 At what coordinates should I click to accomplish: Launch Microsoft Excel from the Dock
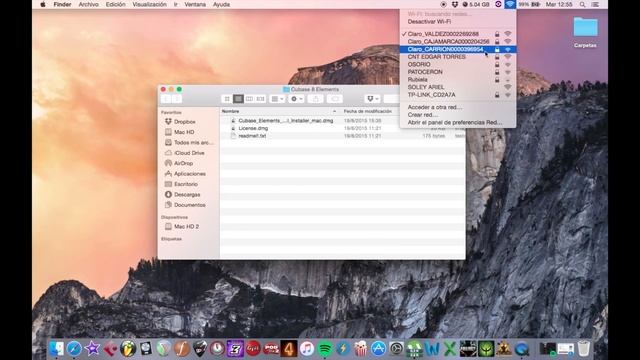tap(450, 349)
